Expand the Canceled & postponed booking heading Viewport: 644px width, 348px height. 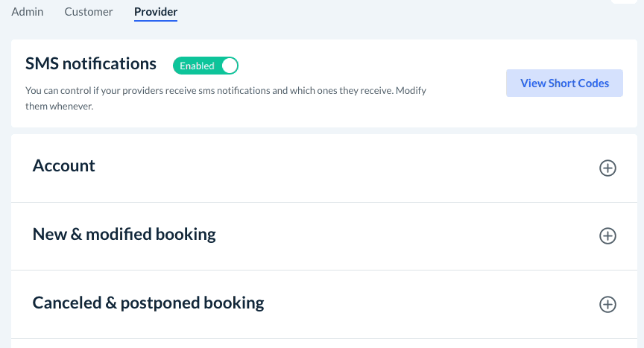pos(148,303)
